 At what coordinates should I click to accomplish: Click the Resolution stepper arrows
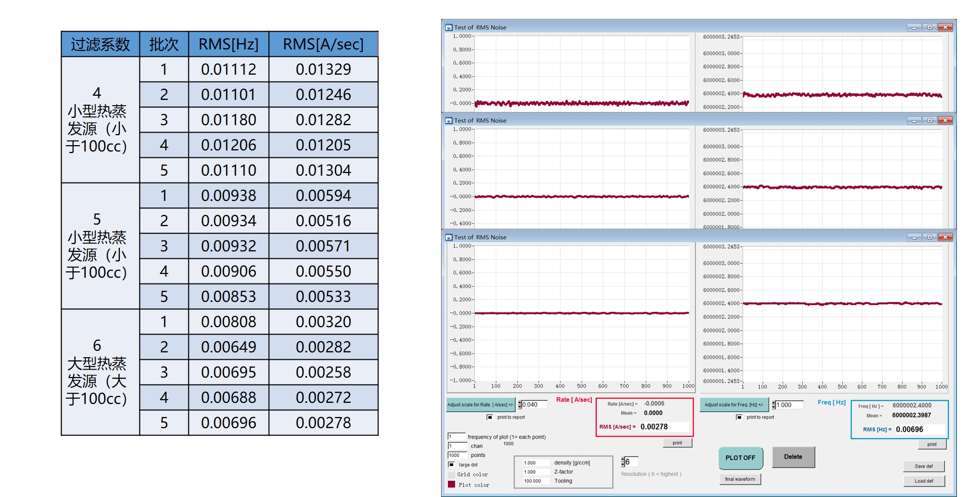pyautogui.click(x=623, y=462)
